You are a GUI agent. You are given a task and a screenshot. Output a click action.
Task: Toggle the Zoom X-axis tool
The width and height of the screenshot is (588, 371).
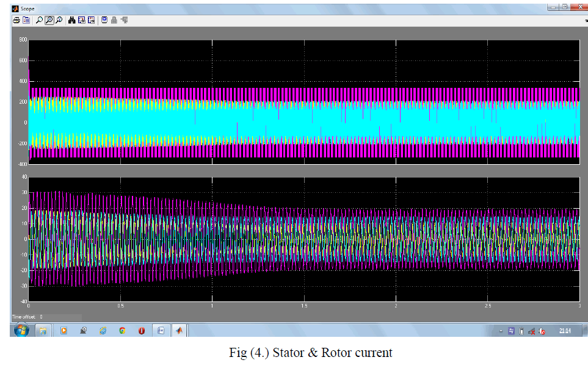49,20
